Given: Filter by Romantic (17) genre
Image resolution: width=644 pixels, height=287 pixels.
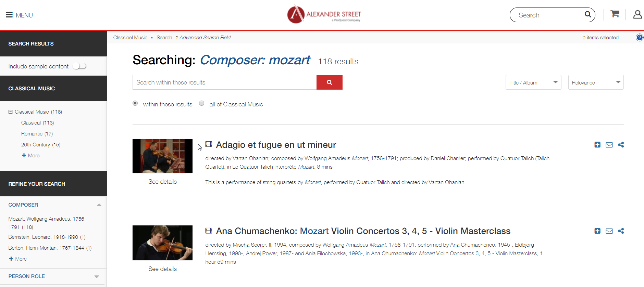Looking at the screenshot, I should [x=37, y=134].
